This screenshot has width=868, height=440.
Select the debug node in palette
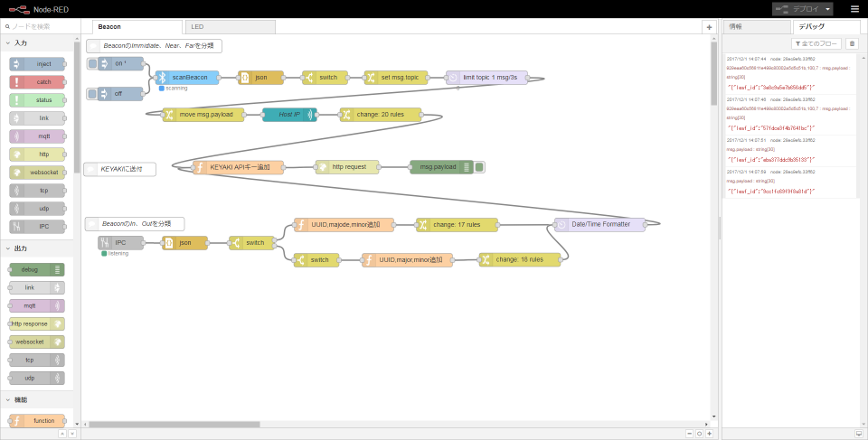(x=37, y=269)
